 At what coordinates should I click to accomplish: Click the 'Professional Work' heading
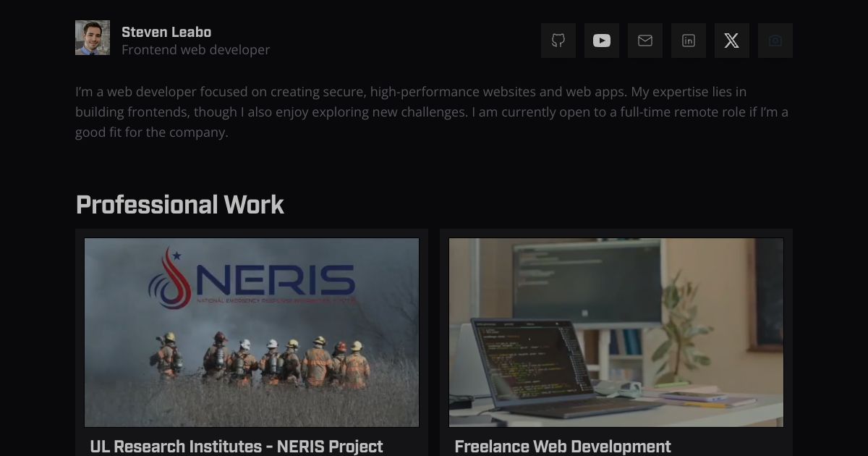(180, 205)
